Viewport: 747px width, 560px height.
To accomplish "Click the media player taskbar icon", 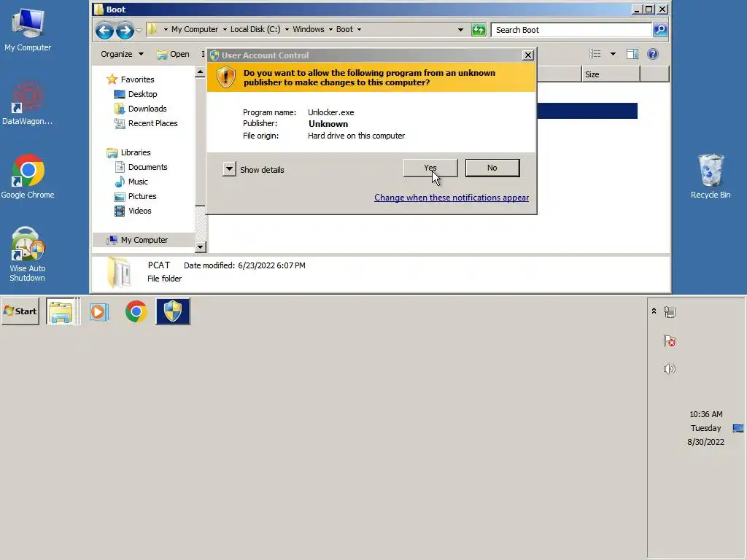I will click(99, 312).
